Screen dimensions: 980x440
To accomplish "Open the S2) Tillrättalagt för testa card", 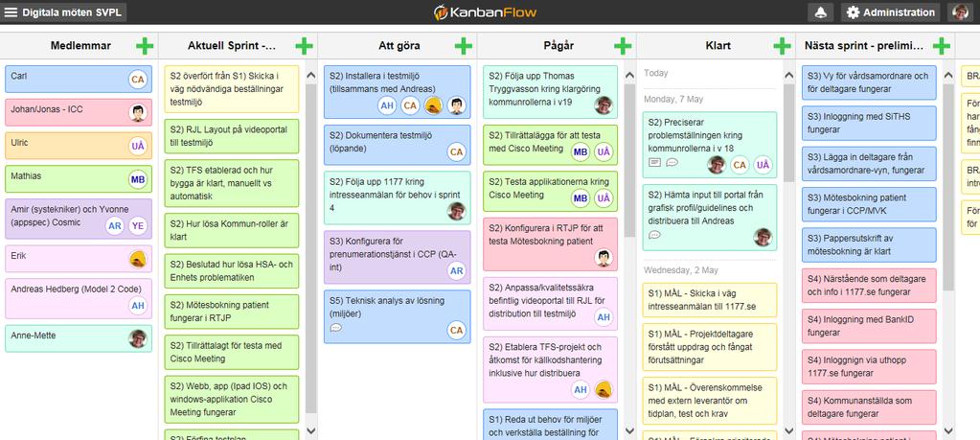I will point(231,353).
